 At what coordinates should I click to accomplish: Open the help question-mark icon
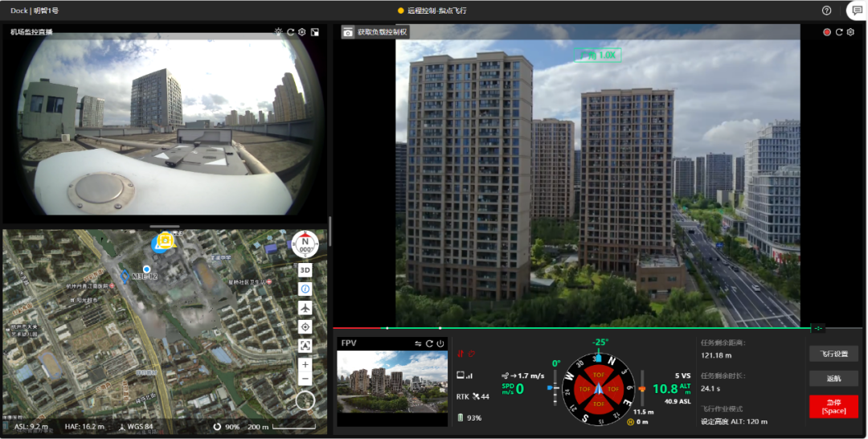[826, 10]
